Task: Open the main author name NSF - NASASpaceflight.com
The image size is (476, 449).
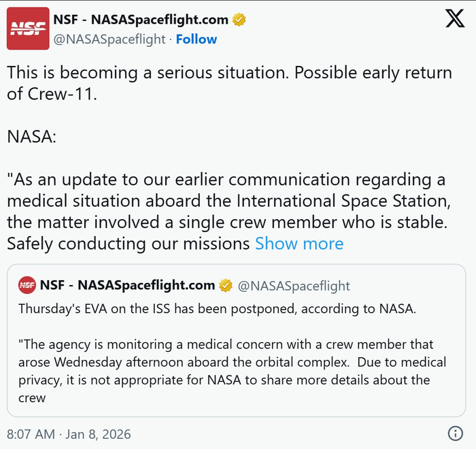Action: click(141, 20)
